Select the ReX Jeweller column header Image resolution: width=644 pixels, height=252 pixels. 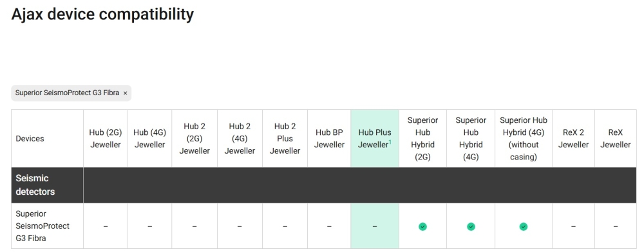coord(615,138)
